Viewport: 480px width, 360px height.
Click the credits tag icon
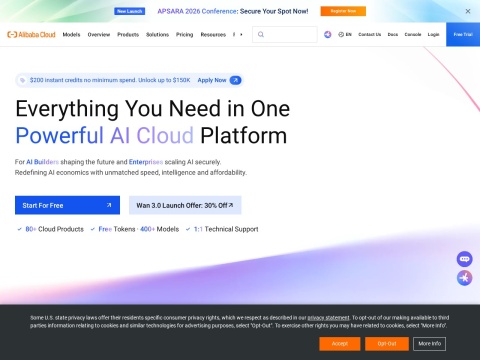pyautogui.click(x=22, y=80)
